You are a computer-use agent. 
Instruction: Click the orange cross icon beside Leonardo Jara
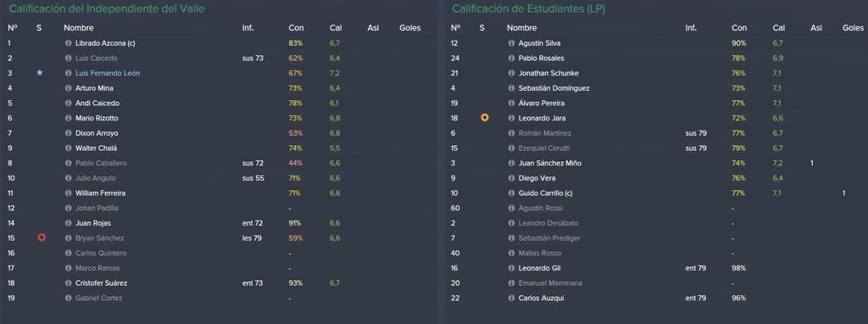point(484,118)
